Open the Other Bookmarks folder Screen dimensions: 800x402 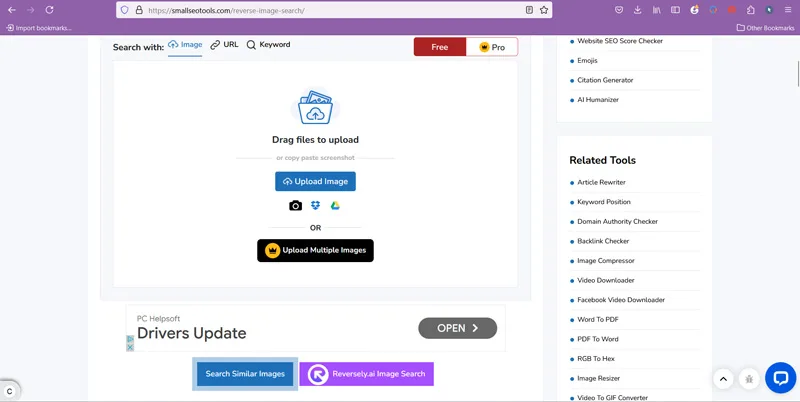click(x=766, y=28)
